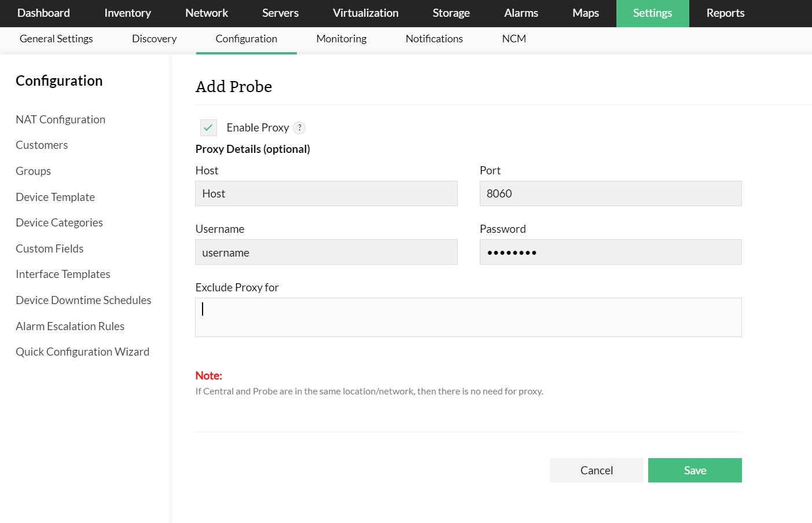Open NAT Configuration in sidebar
The image size is (812, 523).
click(x=61, y=119)
